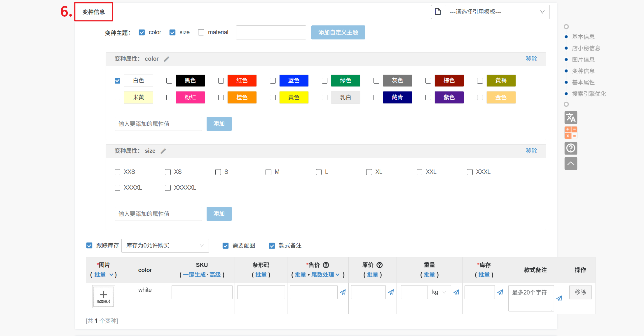Image resolution: width=644 pixels, height=336 pixels.
Task: Click the scroll-to-top arrow icon
Action: pos(571,163)
